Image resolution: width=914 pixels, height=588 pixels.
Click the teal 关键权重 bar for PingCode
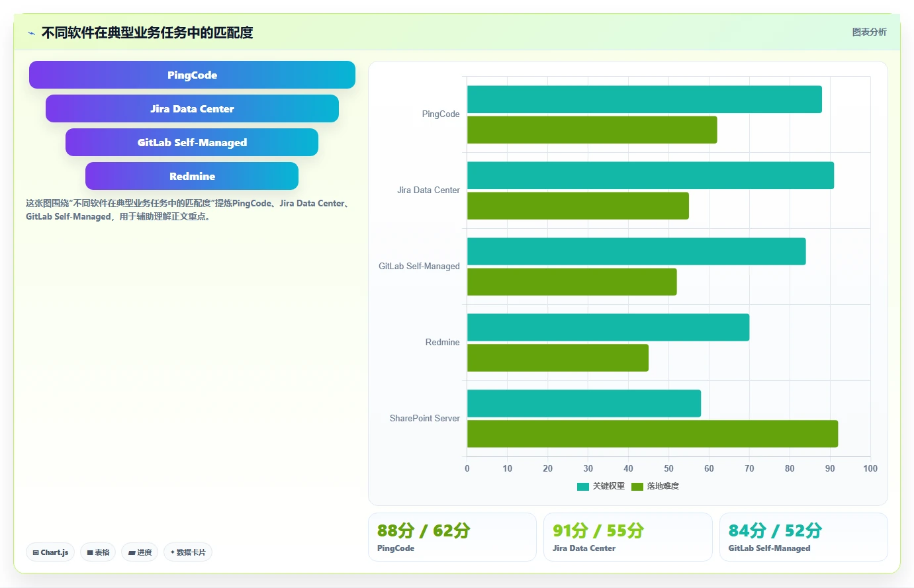pyautogui.click(x=645, y=99)
